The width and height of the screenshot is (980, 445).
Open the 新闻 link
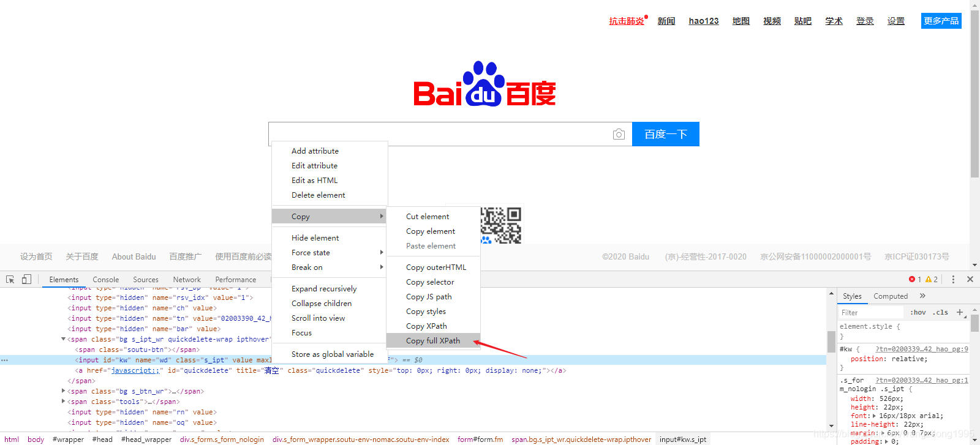[x=666, y=21]
